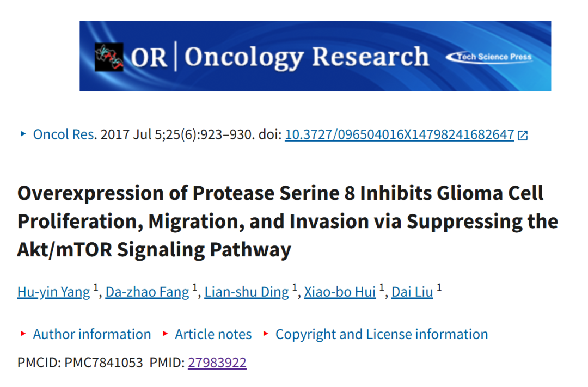Expand the Oncol Res citation triangle
This screenshot has height=387, width=588.
(x=23, y=134)
